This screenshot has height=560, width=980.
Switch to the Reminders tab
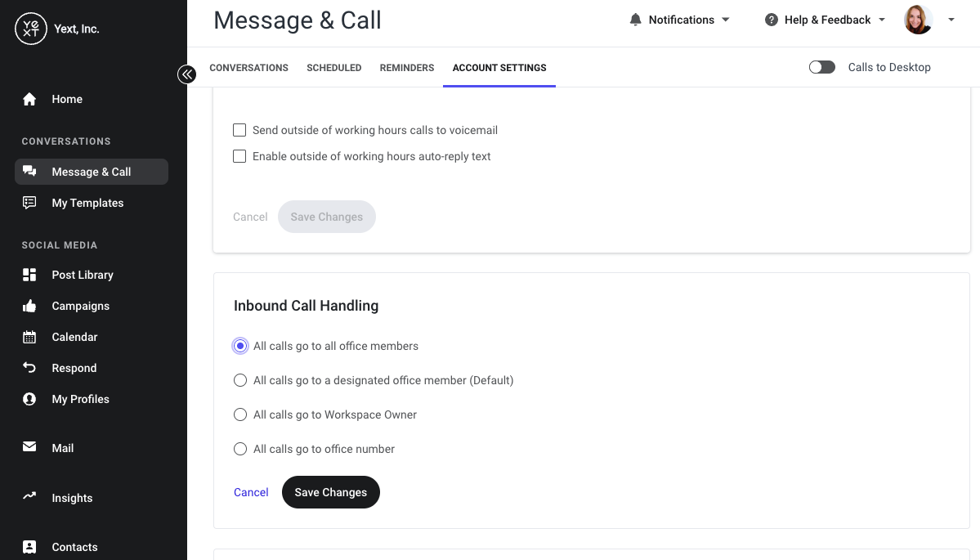pyautogui.click(x=407, y=68)
